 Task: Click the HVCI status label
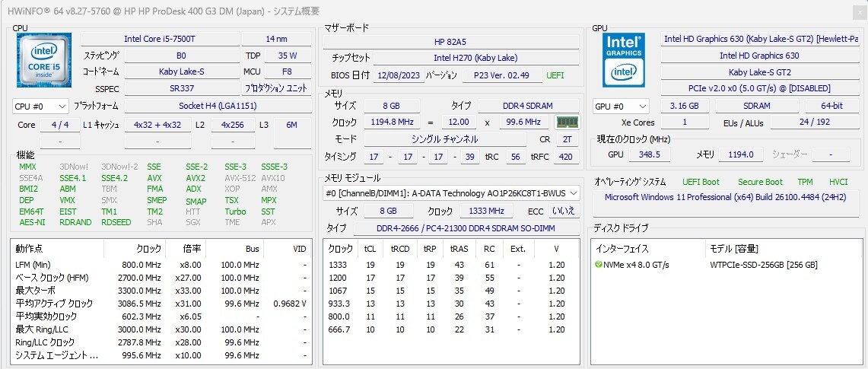(838, 182)
